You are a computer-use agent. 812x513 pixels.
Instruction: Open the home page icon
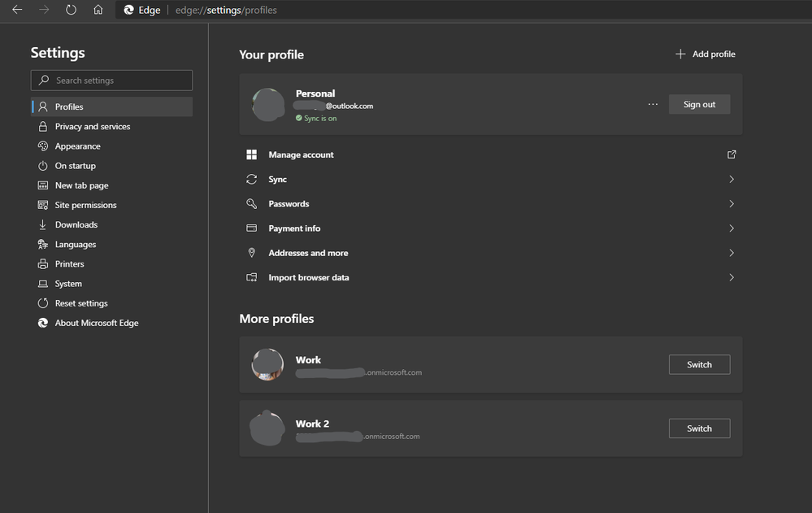[x=98, y=10]
